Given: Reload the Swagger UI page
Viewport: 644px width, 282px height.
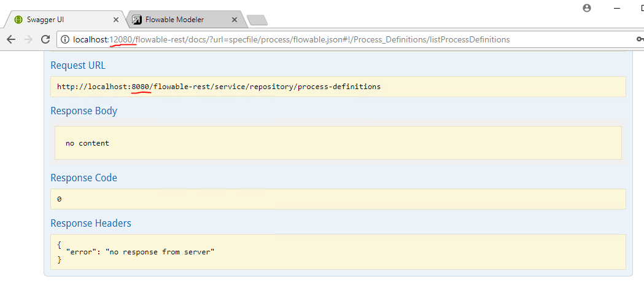Looking at the screenshot, I should coord(45,39).
